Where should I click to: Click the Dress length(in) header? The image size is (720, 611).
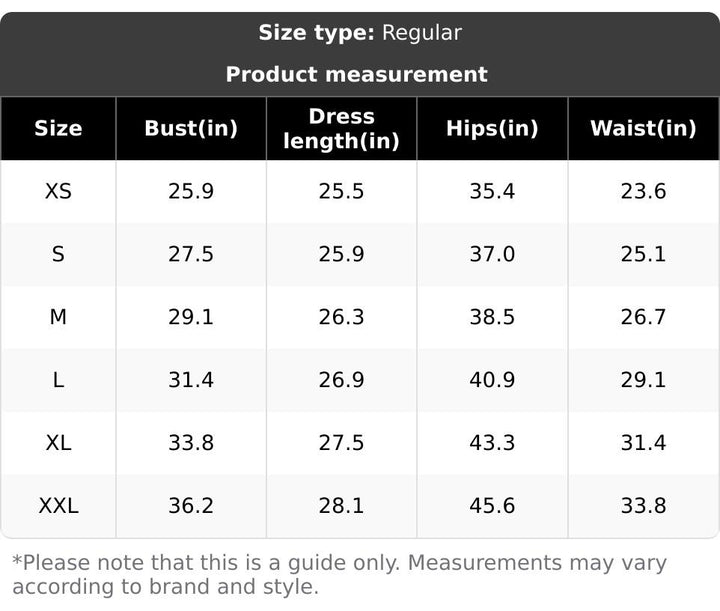point(341,129)
